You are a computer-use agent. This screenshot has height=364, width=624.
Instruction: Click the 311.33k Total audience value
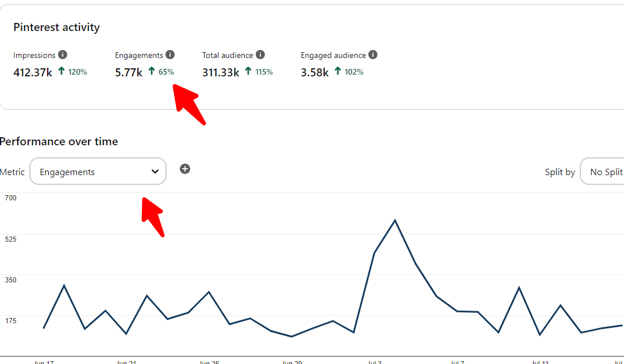221,72
